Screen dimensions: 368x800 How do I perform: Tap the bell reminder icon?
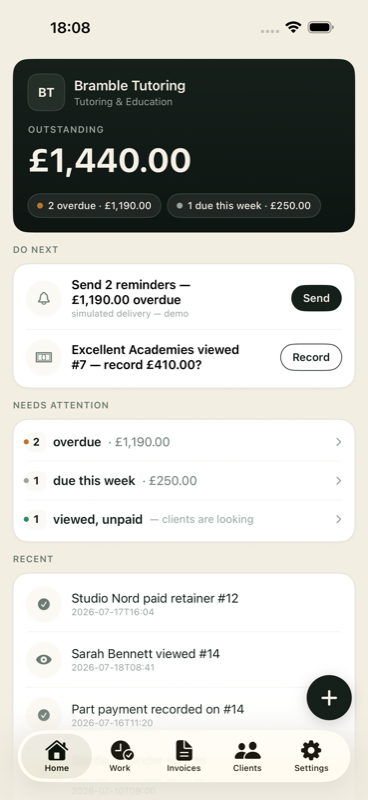point(44,298)
